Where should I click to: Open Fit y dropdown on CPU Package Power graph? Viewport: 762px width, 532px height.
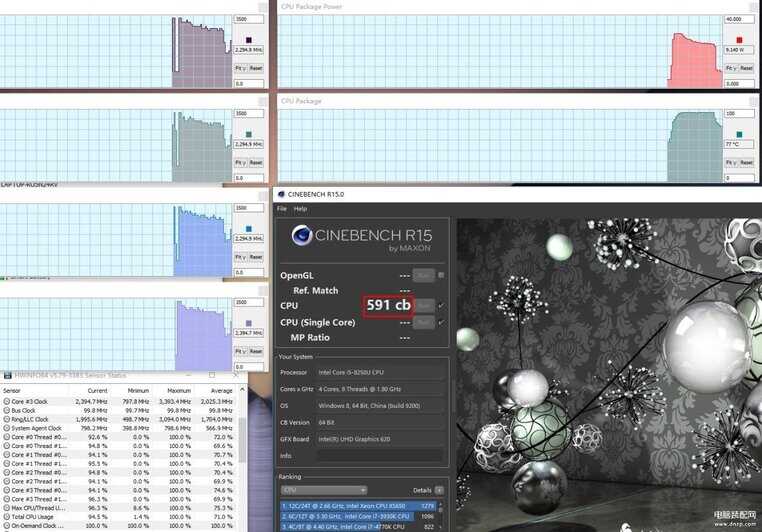[730, 69]
